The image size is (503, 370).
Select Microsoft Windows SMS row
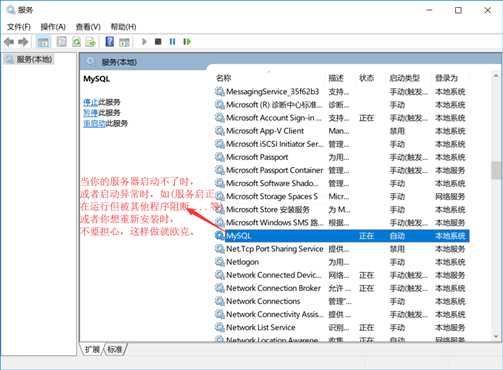342,223
